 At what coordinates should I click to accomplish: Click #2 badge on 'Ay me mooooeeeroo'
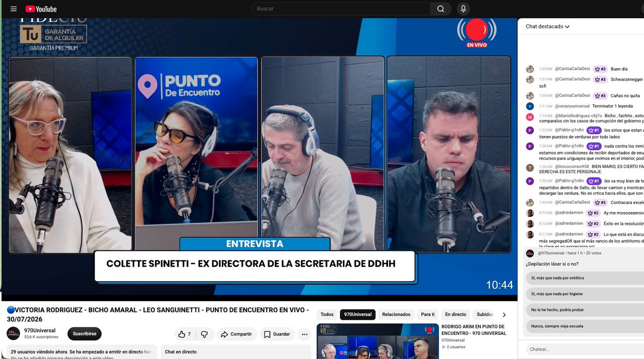point(594,213)
